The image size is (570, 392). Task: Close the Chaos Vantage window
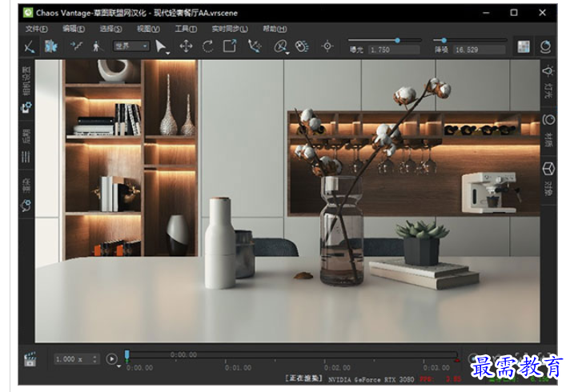pyautogui.click(x=542, y=13)
